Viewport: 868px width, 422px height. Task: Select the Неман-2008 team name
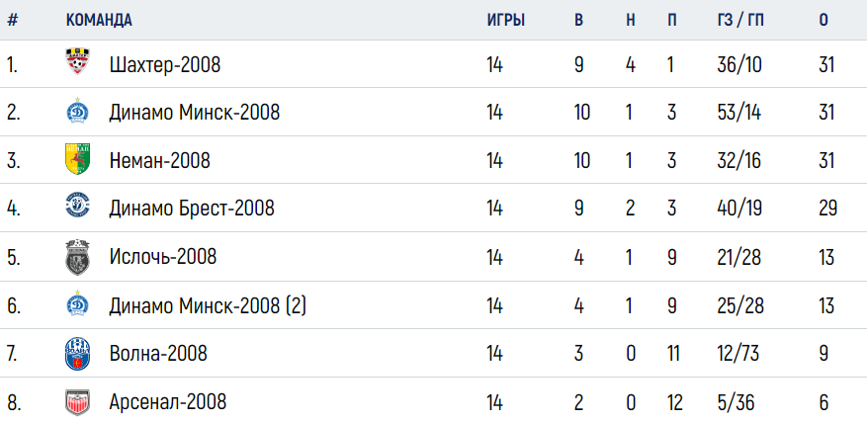pos(160,161)
